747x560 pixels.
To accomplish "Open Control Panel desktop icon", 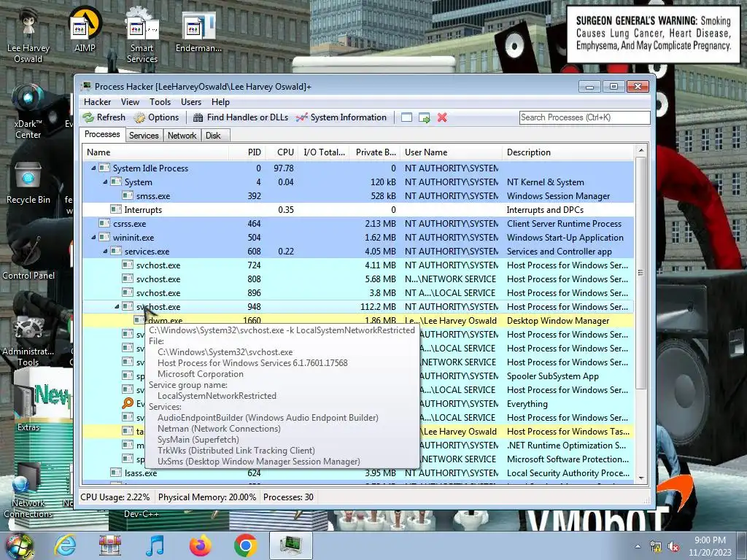I will click(28, 257).
